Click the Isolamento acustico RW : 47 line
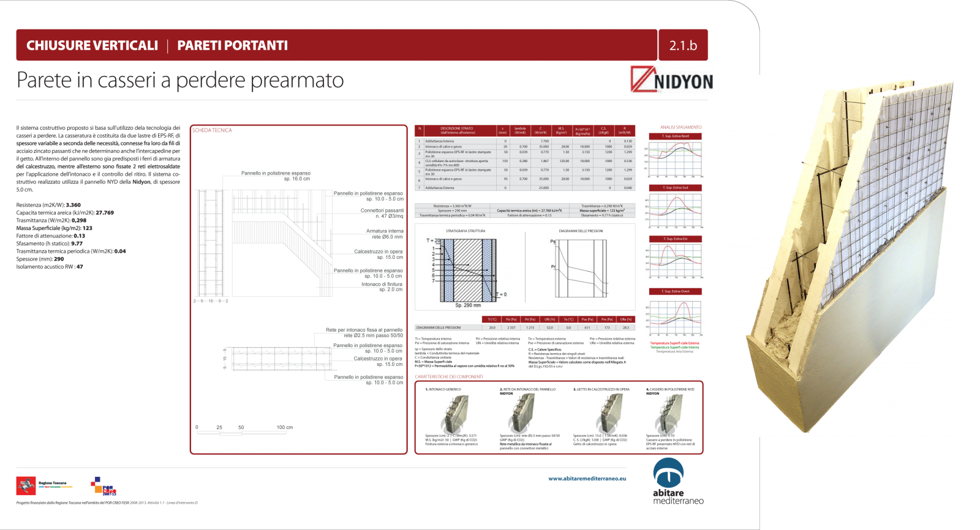980x530 pixels. (50, 267)
